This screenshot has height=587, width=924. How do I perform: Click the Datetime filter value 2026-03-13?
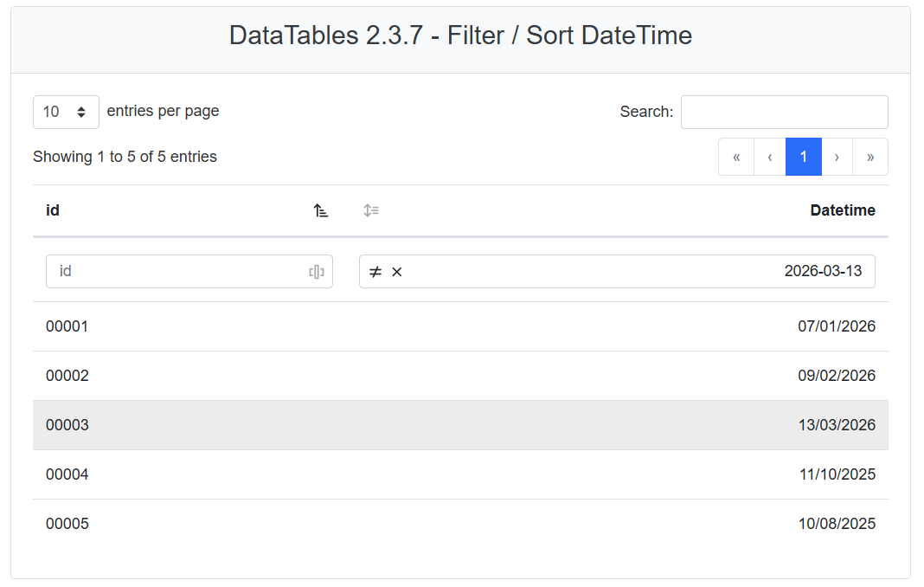click(822, 271)
